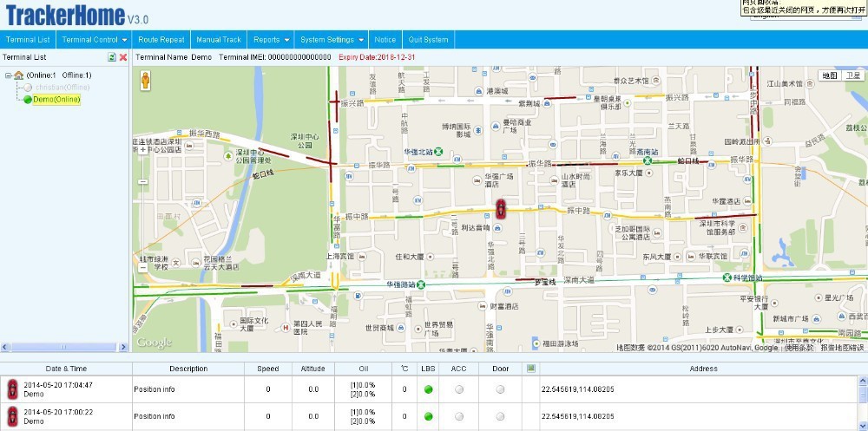Screen dimensions: 868x431
Task: Click the TrackerHome V3.0 logo
Action: [76, 16]
